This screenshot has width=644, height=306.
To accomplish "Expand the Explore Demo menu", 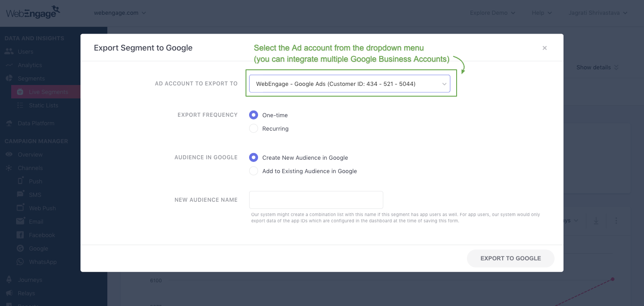I will click(492, 13).
